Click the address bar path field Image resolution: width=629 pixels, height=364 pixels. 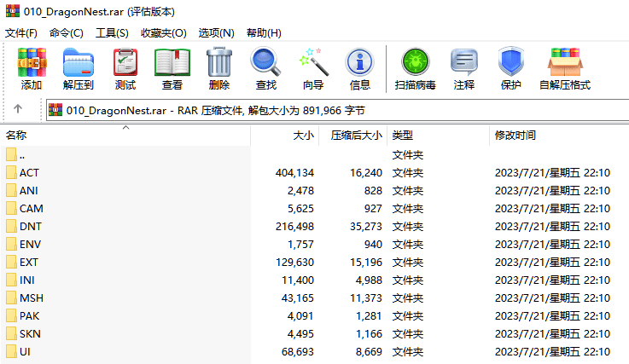click(337, 110)
